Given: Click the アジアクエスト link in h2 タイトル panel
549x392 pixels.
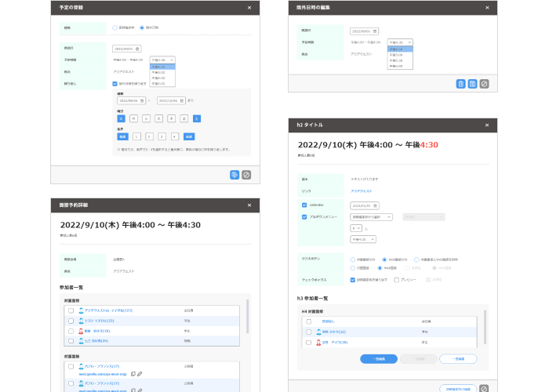Looking at the screenshot, I should click(x=361, y=190).
